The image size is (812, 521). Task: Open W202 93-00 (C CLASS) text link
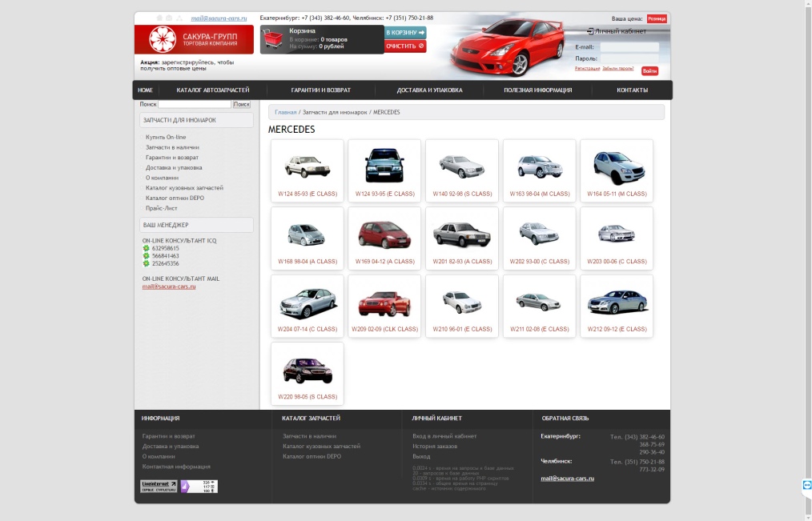pos(539,261)
